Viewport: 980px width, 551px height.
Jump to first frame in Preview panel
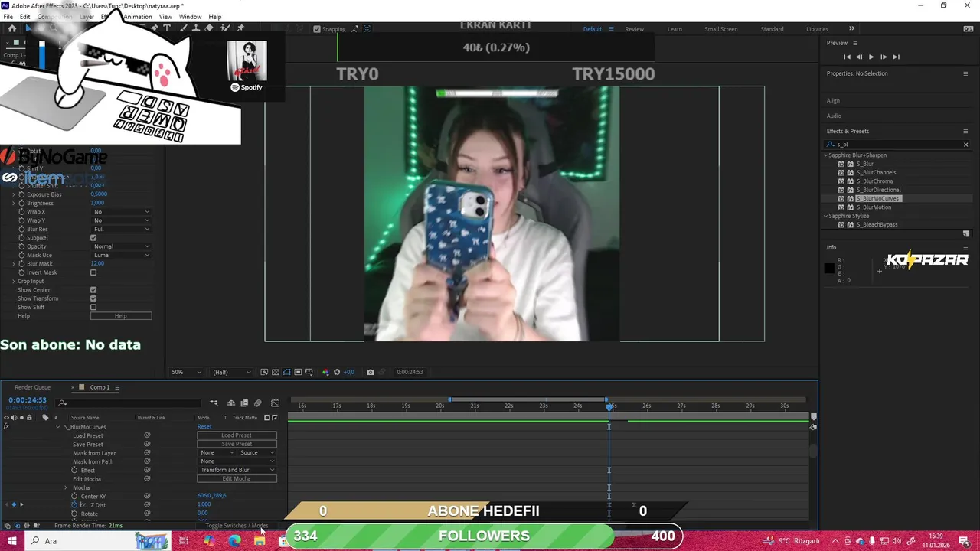[x=847, y=57]
